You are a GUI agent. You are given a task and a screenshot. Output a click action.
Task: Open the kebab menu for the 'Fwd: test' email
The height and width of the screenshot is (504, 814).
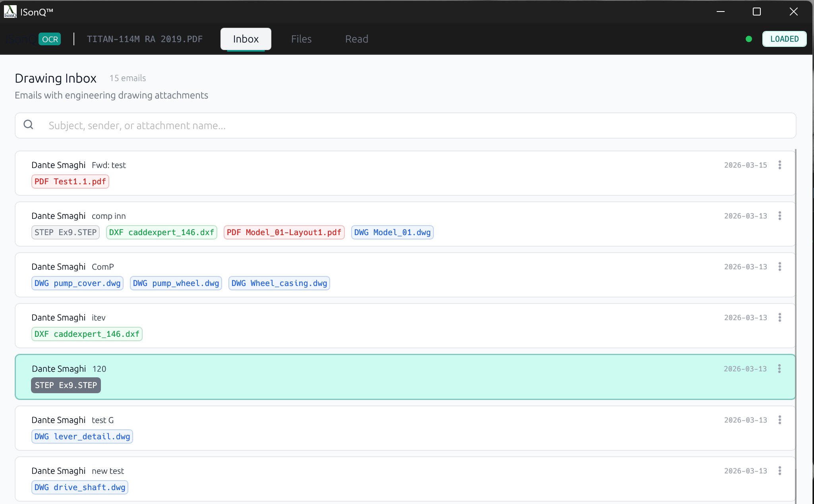coord(779,165)
